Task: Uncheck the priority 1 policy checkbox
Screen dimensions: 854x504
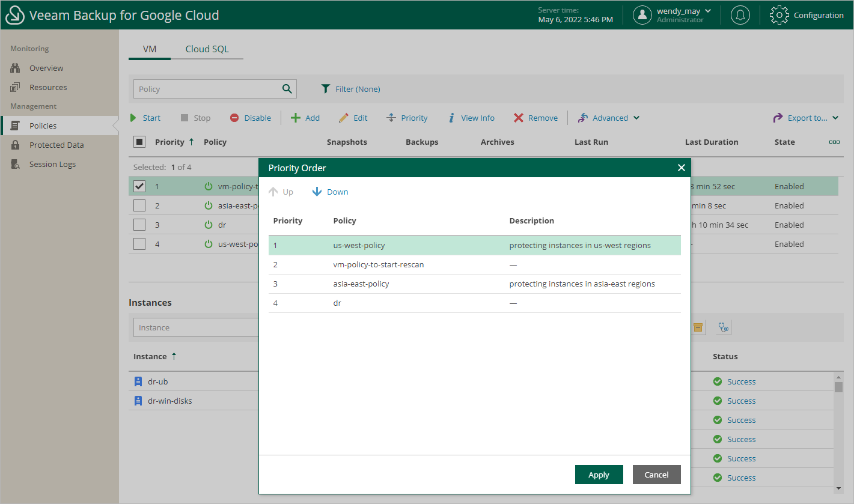Action: (139, 186)
